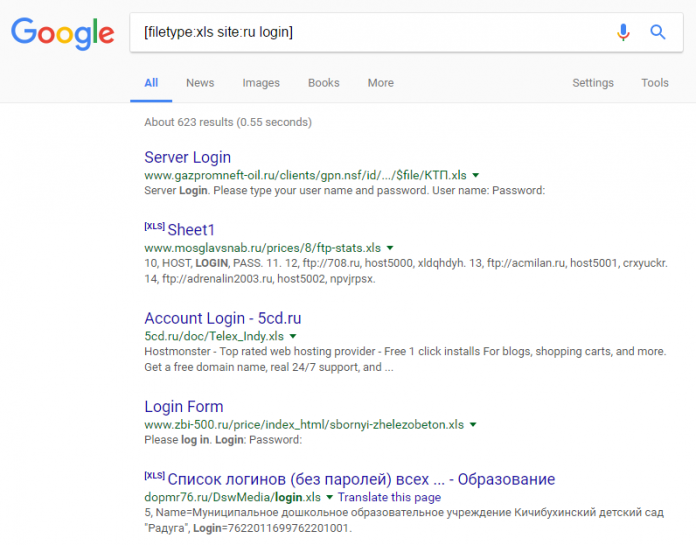Open the Books tab
Screen dimensions: 696x545
click(x=324, y=83)
